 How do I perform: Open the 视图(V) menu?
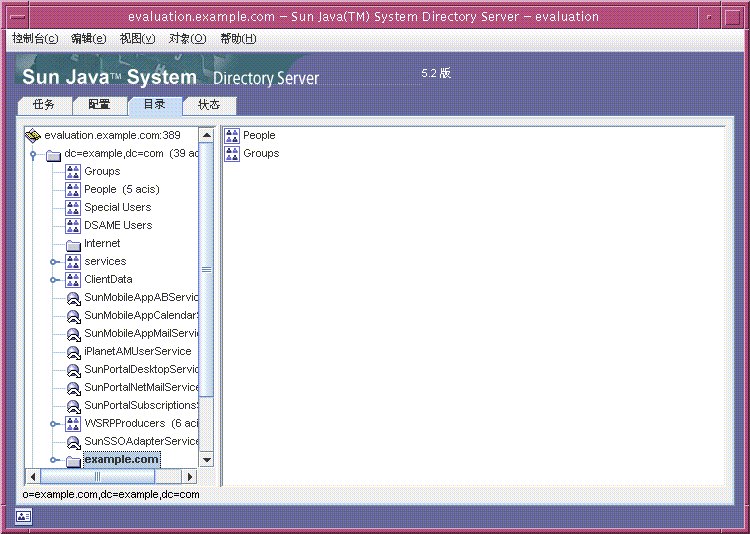coord(137,39)
